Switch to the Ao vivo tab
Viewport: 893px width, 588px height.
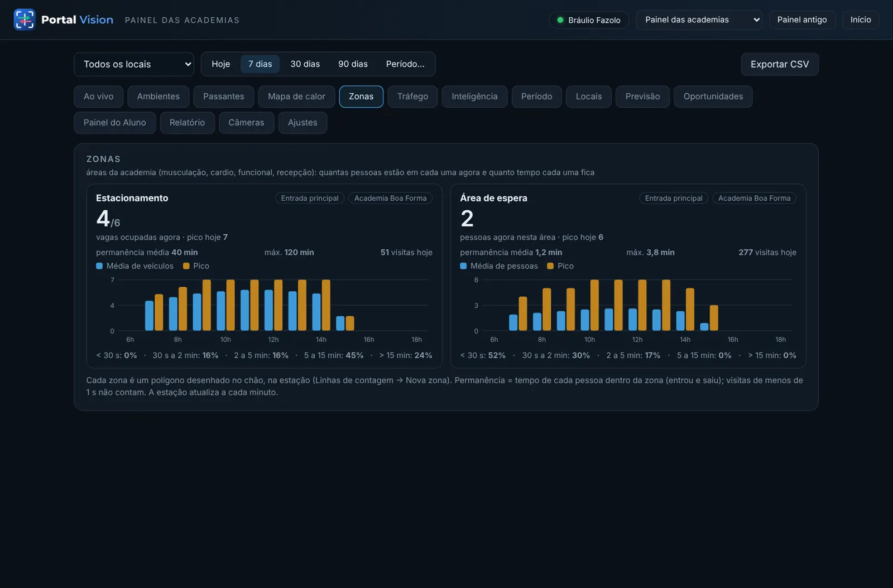point(98,97)
